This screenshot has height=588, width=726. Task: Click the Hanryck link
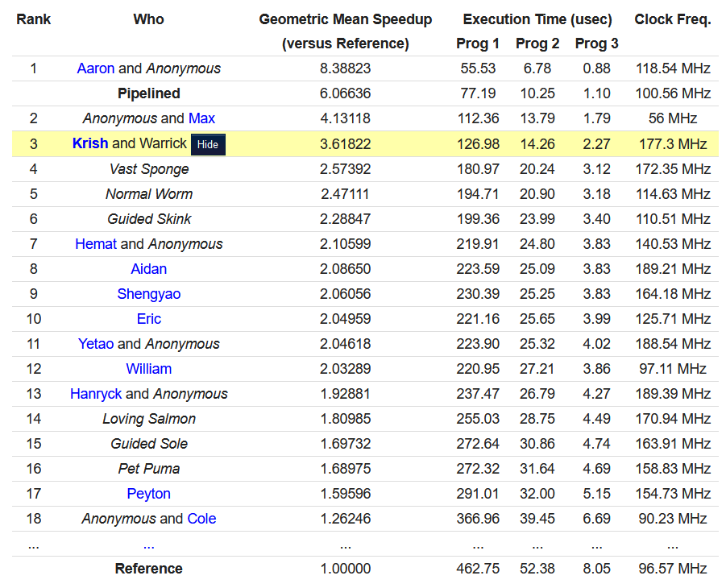tap(95, 393)
